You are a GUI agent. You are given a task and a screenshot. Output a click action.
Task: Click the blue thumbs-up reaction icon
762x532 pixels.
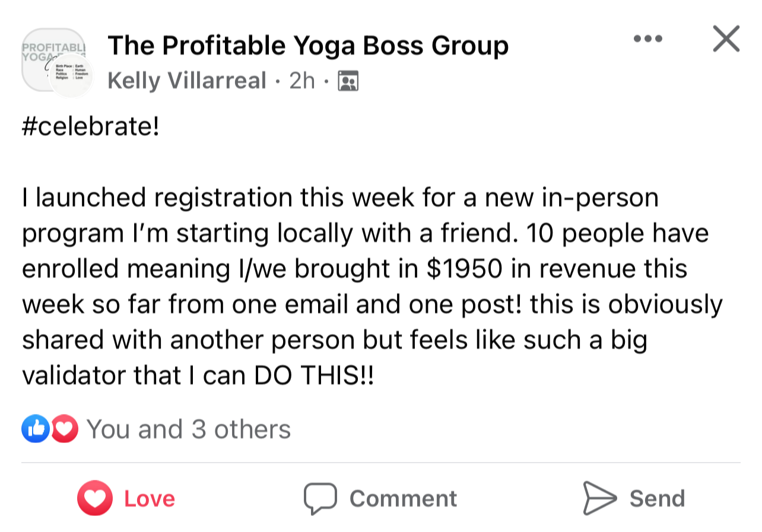[x=35, y=429]
